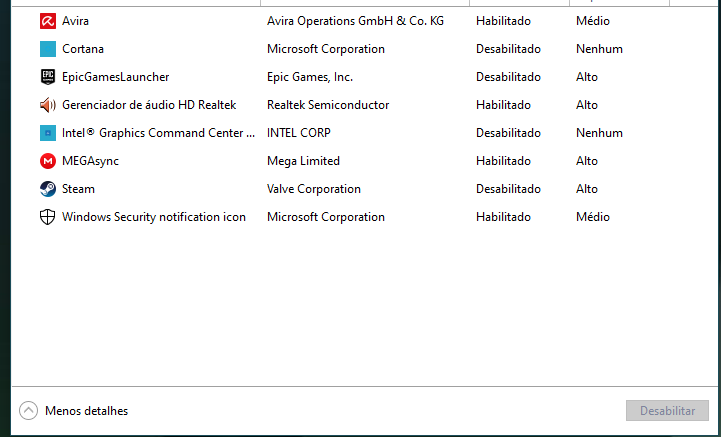Select the Steam entry name

[x=78, y=189]
